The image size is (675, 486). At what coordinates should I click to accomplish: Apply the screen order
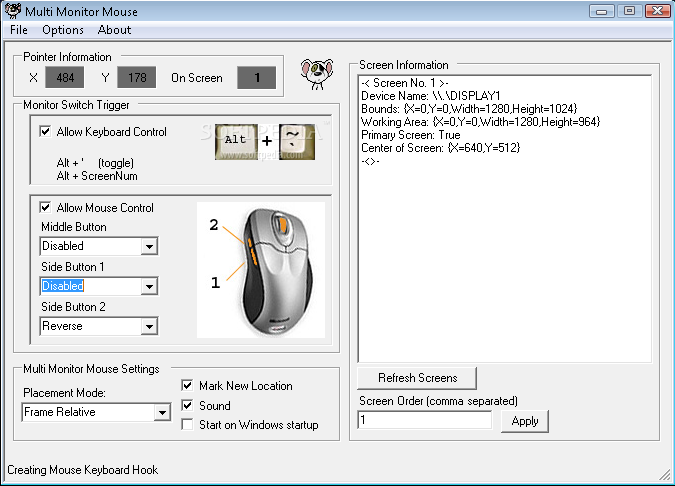(525, 421)
